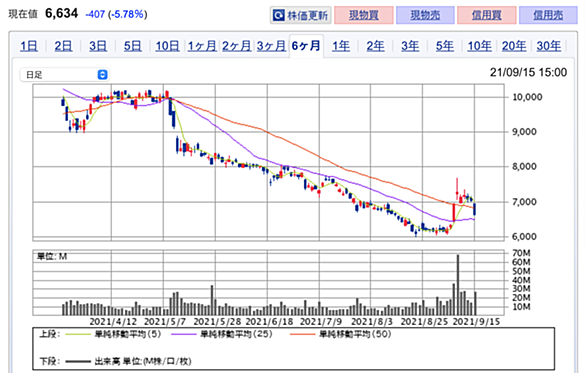Click the 単位: M volume unit label

(x=52, y=256)
